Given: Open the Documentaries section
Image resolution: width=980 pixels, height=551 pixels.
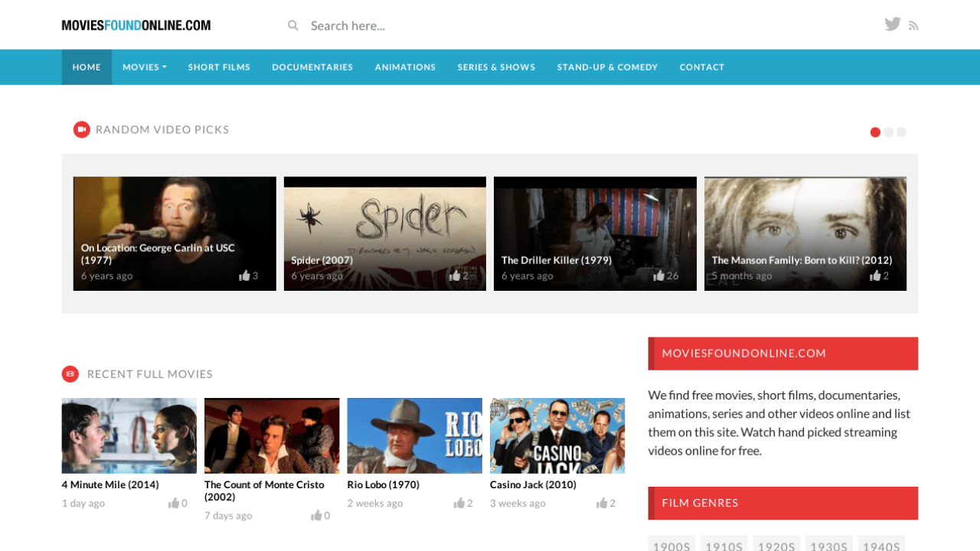Looking at the screenshot, I should point(312,67).
